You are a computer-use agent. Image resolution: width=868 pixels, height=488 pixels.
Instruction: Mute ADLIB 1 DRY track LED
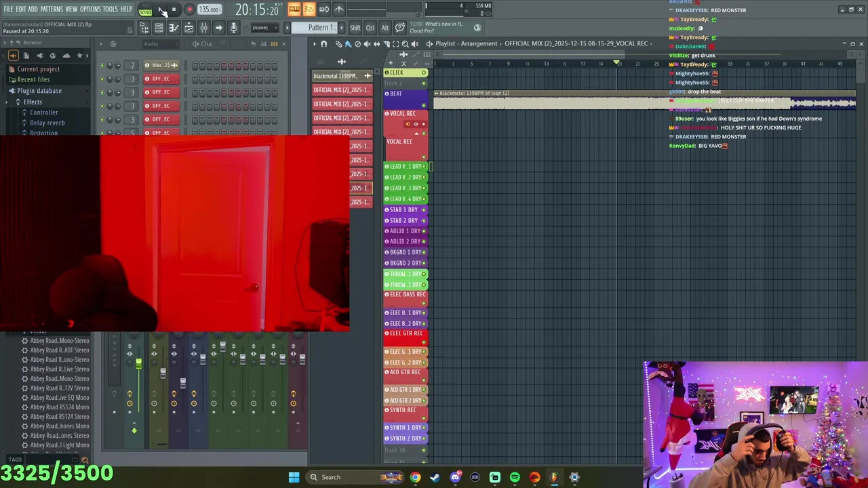tap(424, 231)
